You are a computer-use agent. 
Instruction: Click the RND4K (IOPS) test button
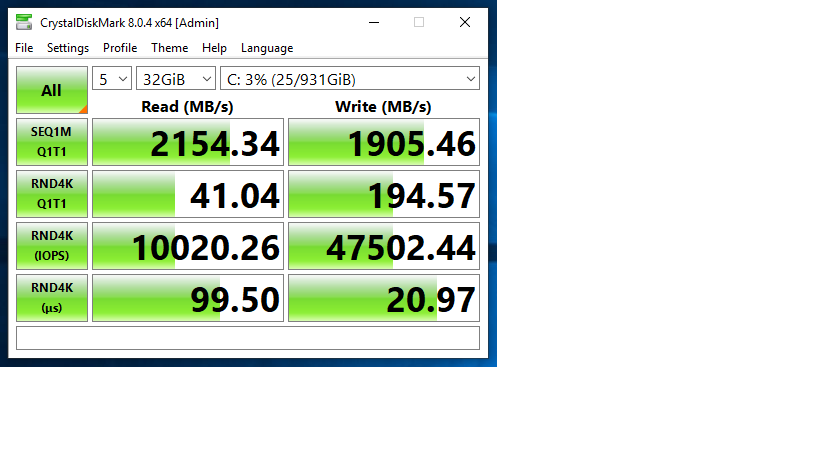point(52,246)
